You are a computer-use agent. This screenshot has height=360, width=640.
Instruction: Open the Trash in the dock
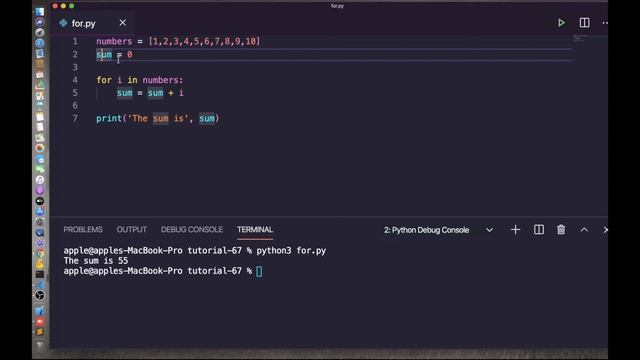[40, 346]
